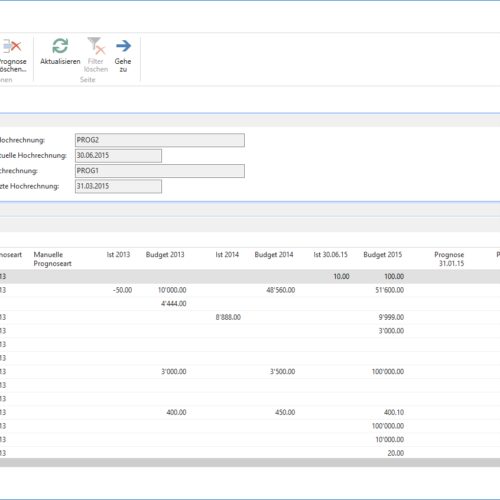This screenshot has height=500, width=500.
Task: Select the PROG1 Hochrechnung field
Action: [x=160, y=171]
